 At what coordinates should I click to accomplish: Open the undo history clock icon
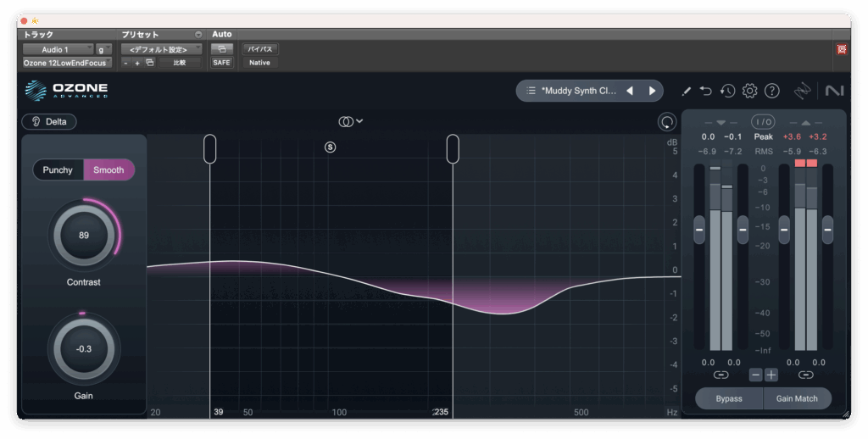click(727, 91)
